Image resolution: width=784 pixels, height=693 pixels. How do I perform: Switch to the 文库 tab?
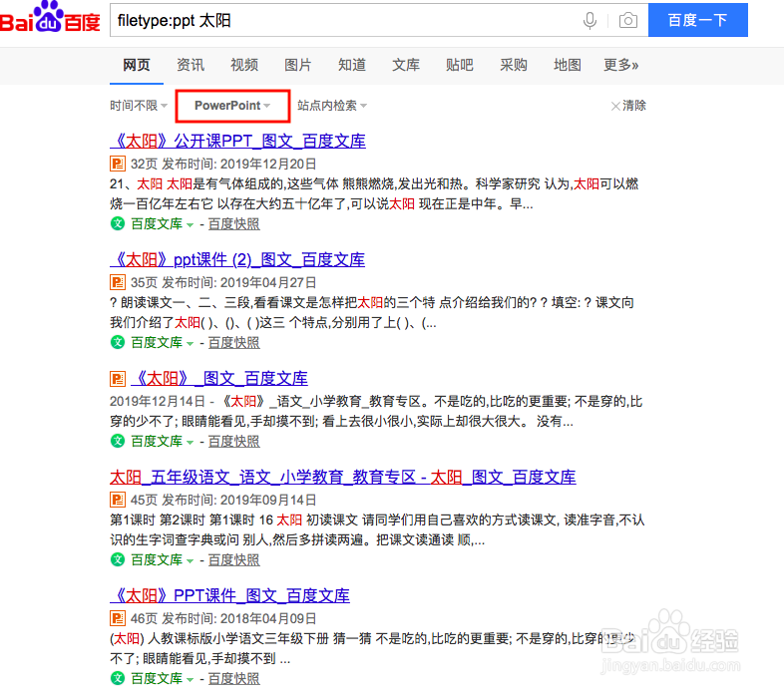[406, 65]
